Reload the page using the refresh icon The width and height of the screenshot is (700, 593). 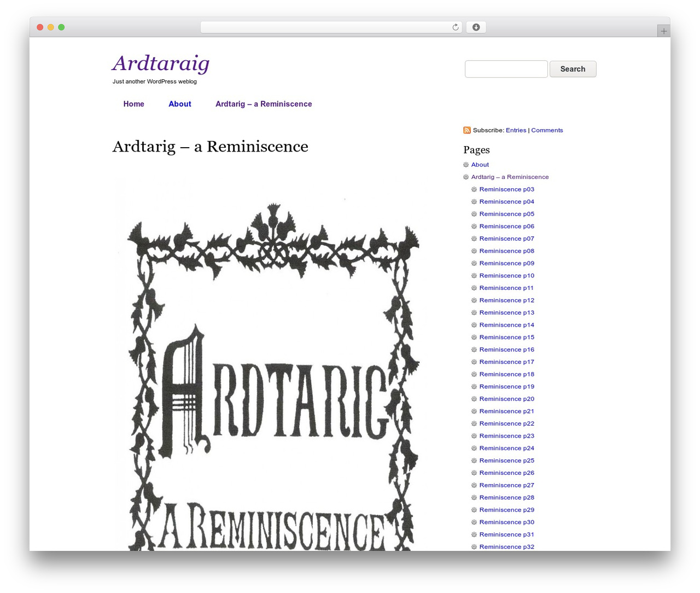455,27
